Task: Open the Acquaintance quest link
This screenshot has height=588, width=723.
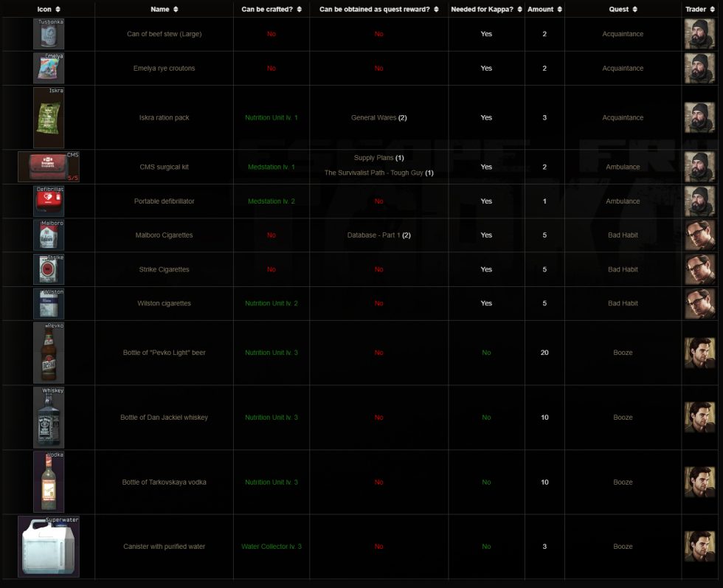Action: tap(623, 33)
